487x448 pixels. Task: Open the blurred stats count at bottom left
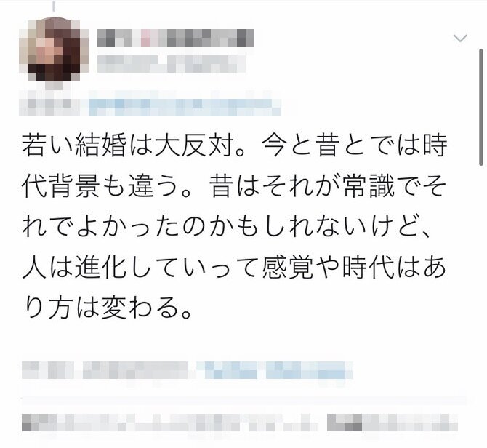[170, 422]
